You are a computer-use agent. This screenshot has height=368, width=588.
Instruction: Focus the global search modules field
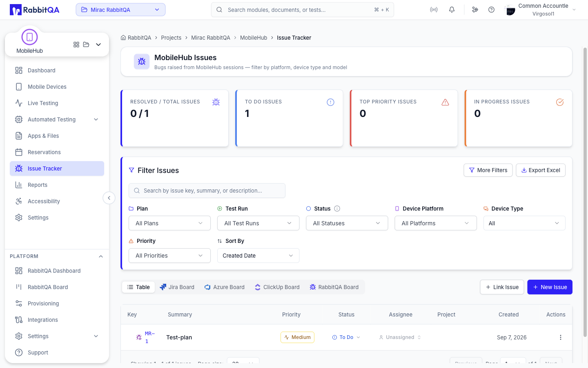(x=303, y=10)
